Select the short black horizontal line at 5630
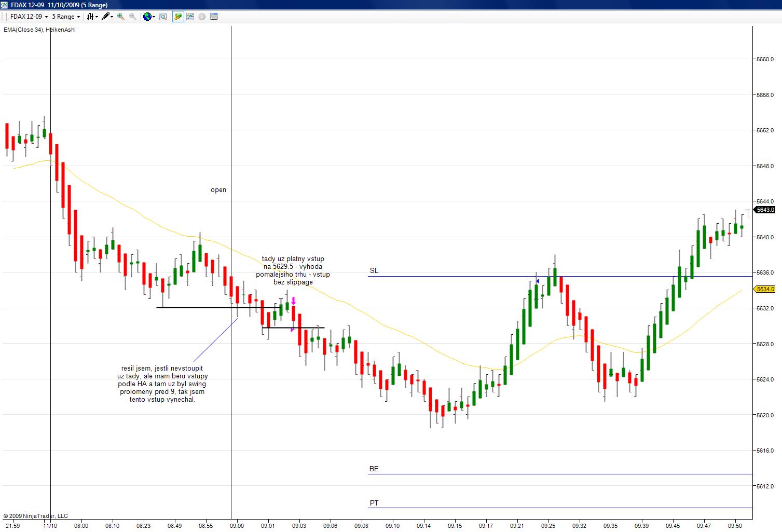The width and height of the screenshot is (782, 532). 293,328
